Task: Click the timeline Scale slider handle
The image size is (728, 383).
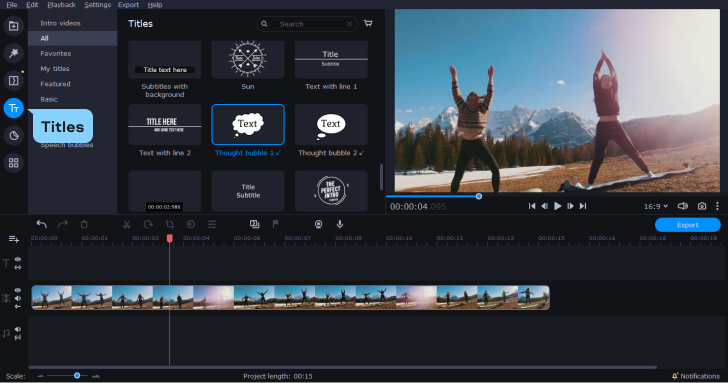Action: pyautogui.click(x=77, y=376)
